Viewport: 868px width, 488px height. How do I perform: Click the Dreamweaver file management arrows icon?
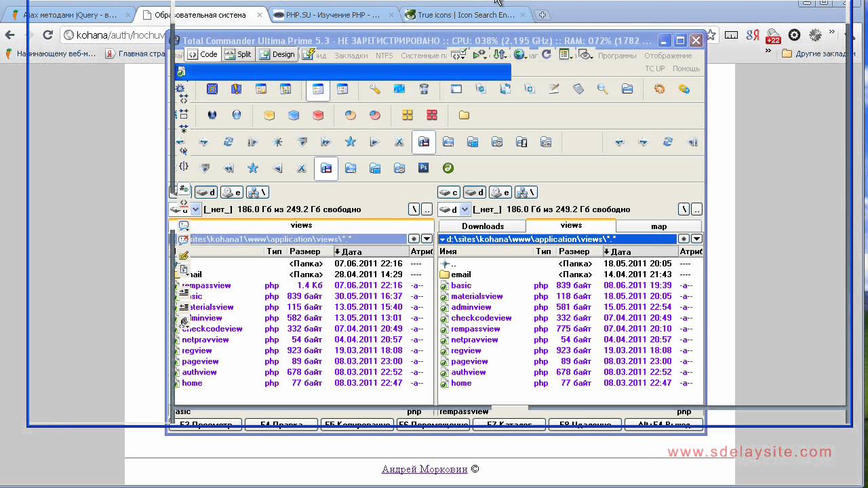(x=500, y=54)
